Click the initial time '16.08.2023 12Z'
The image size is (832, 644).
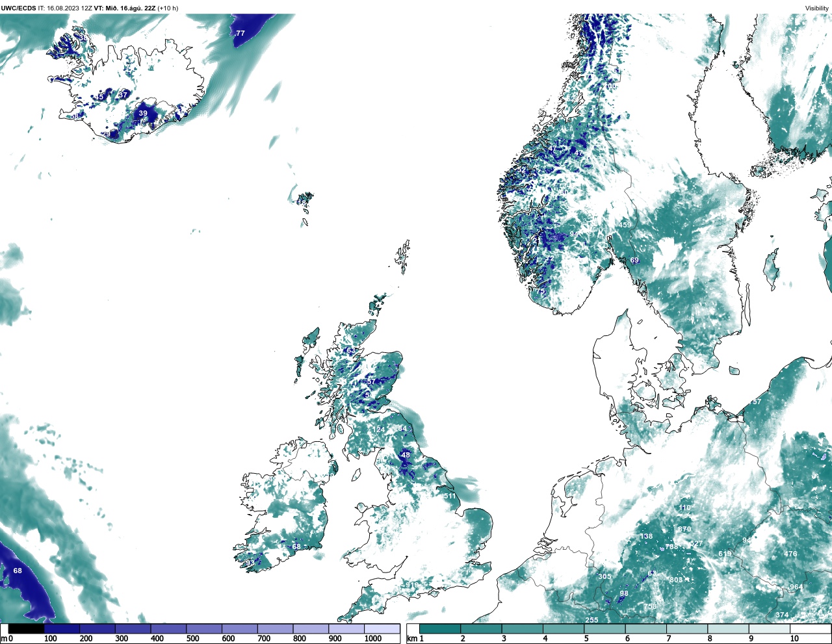click(x=70, y=8)
